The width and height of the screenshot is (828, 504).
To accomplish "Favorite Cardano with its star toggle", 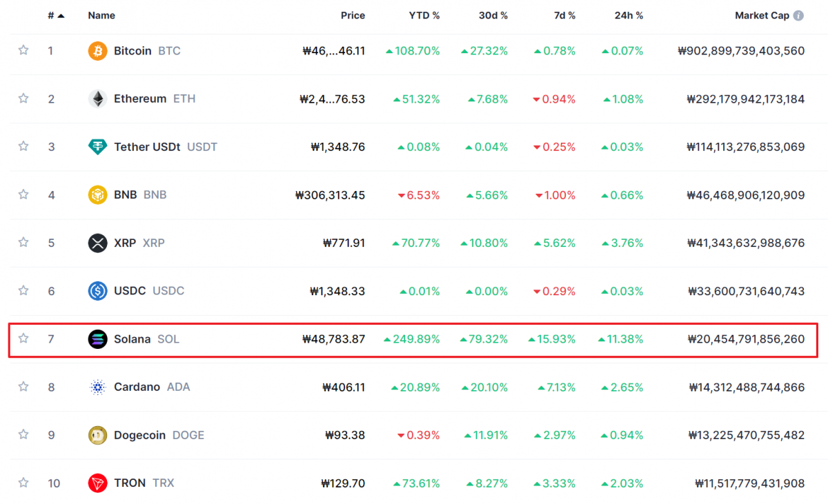I will (x=23, y=387).
